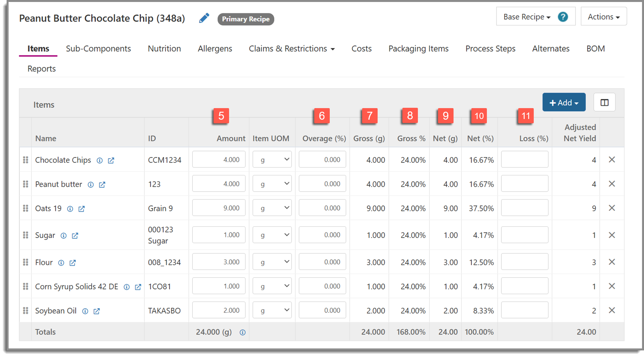
Task: Remove Oats 19 row with X
Action: [x=612, y=208]
